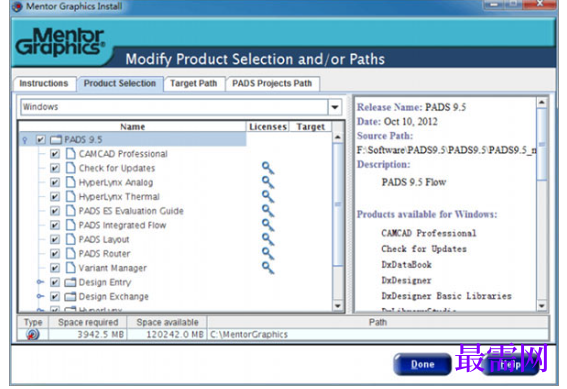
Task: Select the Product Selection tab
Action: [x=120, y=84]
